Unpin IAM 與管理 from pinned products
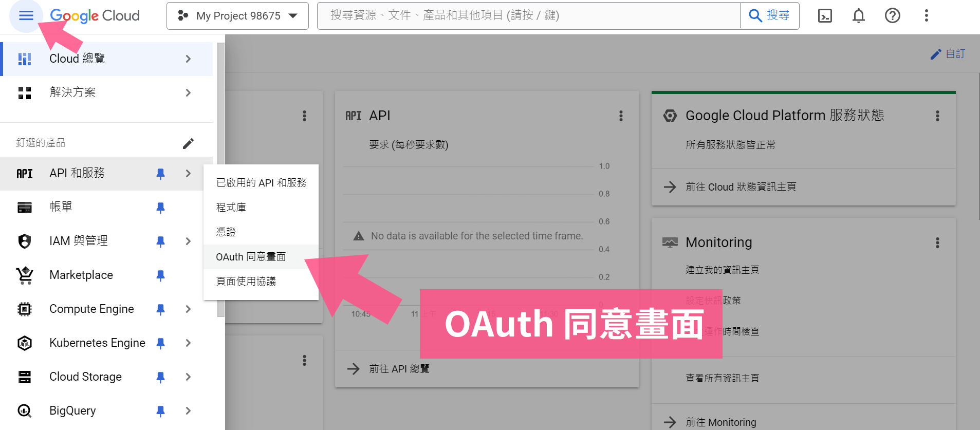 [x=160, y=241]
